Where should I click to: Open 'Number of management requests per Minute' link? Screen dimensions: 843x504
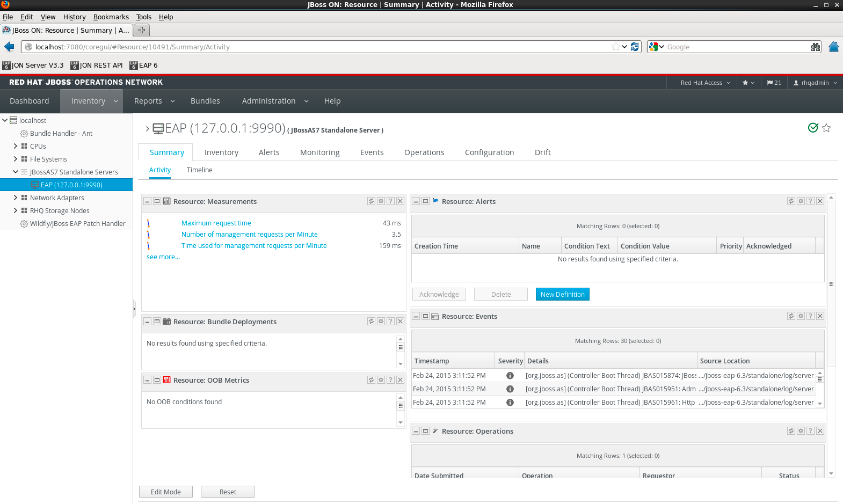[250, 235]
